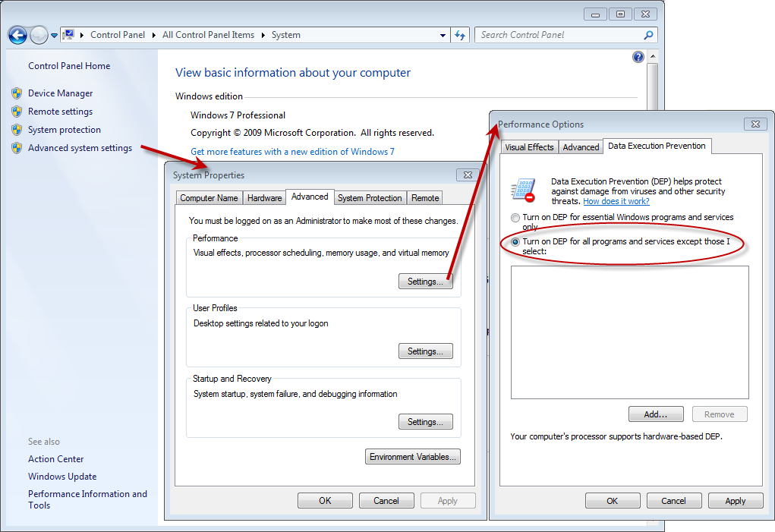
Task: Click the scroll up arrow in System window
Action: tap(653, 56)
